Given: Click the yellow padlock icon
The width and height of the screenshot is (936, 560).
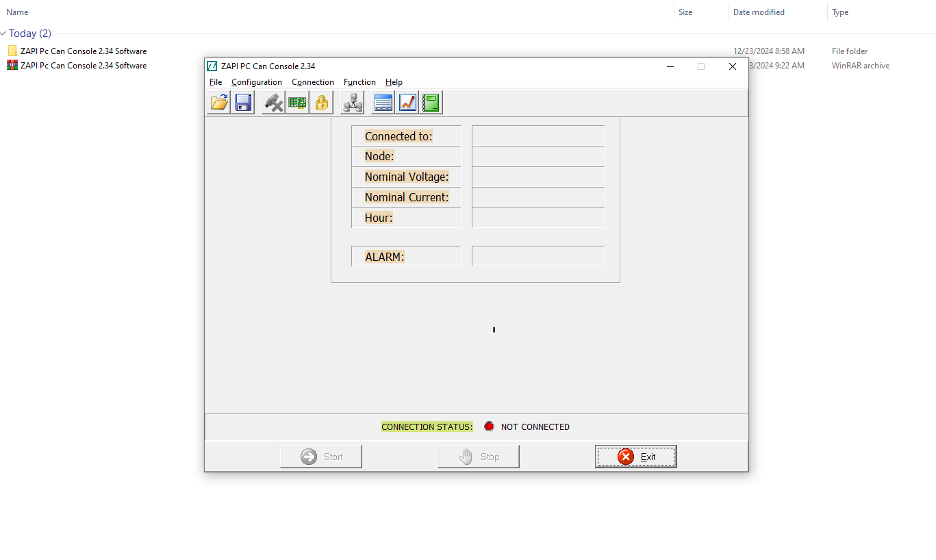Looking at the screenshot, I should 321,103.
